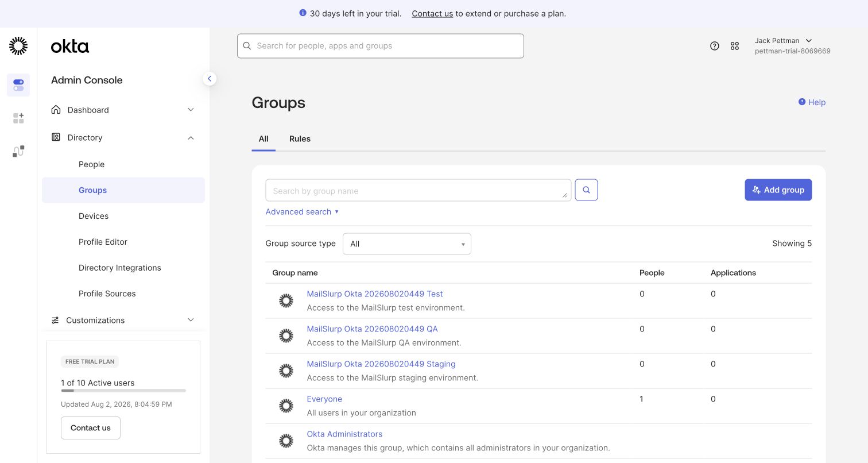Click the Add group button
This screenshot has width=868, height=463.
[778, 190]
